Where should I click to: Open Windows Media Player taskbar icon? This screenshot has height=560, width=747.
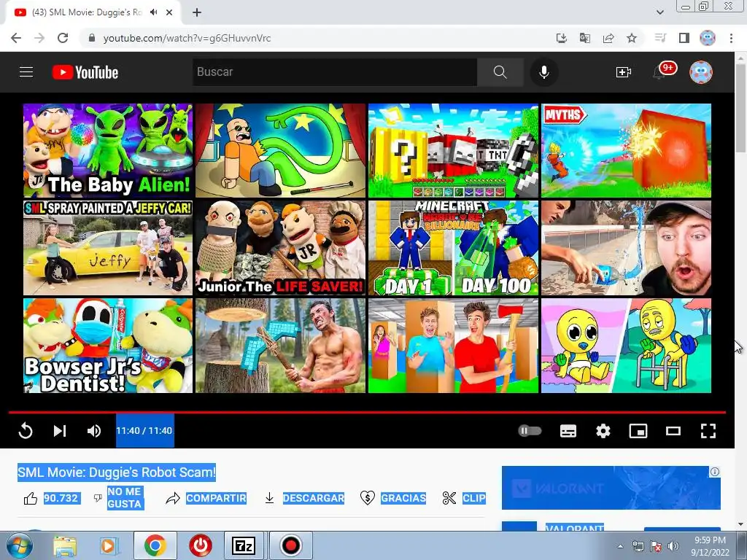click(108, 546)
